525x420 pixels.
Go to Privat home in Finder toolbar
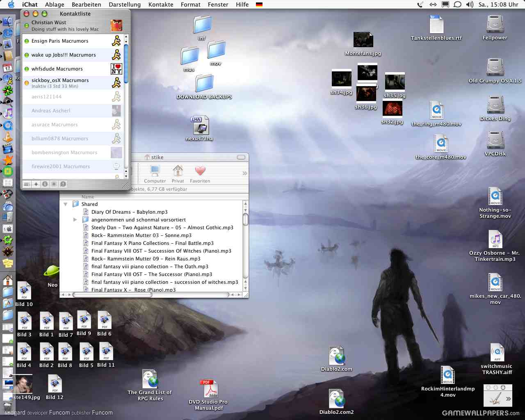tap(178, 174)
